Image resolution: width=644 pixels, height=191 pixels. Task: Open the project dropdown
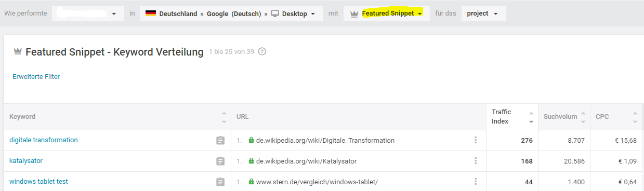(483, 13)
